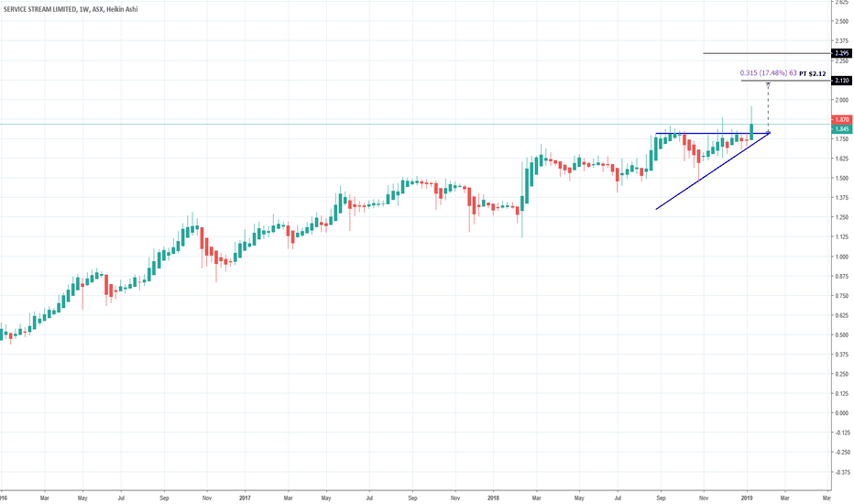Click the 0.125 price axis value
The image size is (854, 504).
(x=841, y=393)
